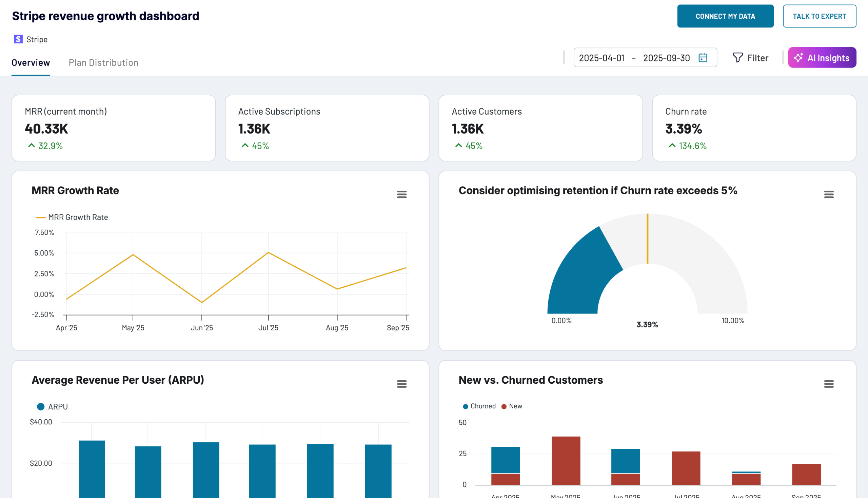Viewport: 868px width, 498px height.
Task: Select the Overview tab
Action: click(x=31, y=63)
